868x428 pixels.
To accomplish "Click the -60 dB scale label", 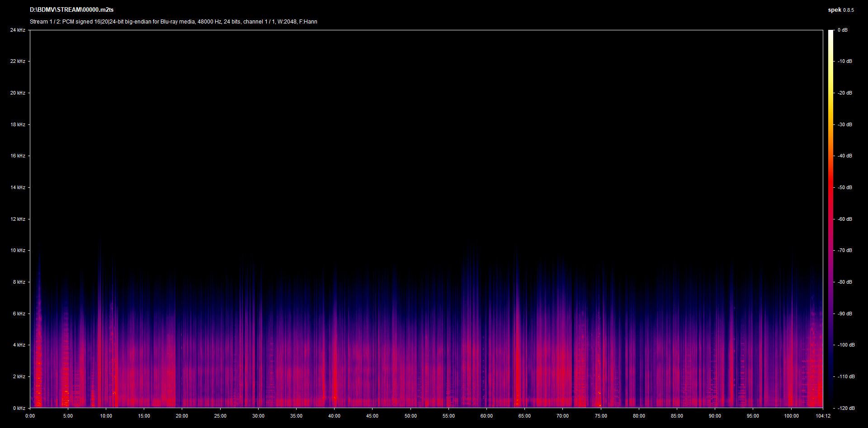I will (x=844, y=219).
